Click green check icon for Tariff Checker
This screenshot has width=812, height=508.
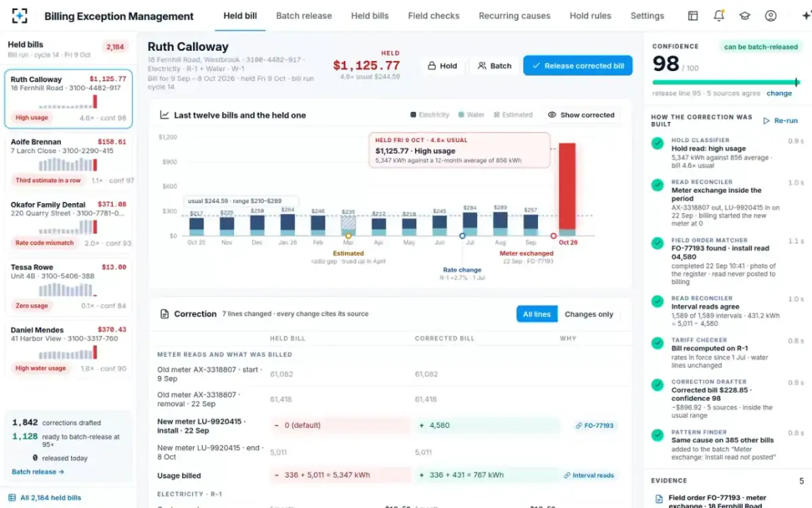tap(657, 343)
